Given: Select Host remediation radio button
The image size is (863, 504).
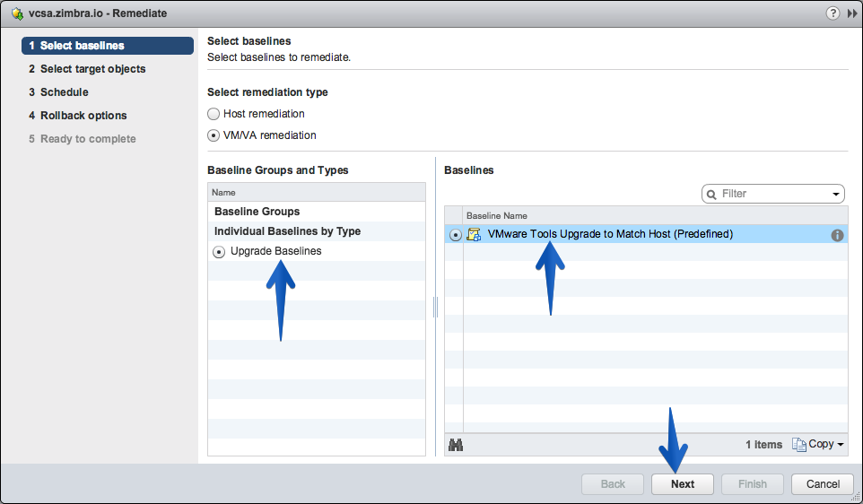Looking at the screenshot, I should (x=214, y=114).
